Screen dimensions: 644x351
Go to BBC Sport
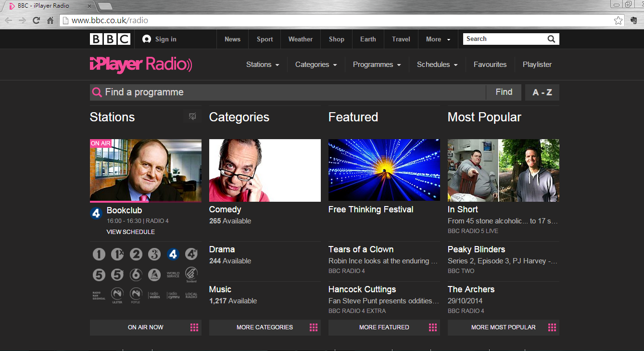click(x=265, y=39)
